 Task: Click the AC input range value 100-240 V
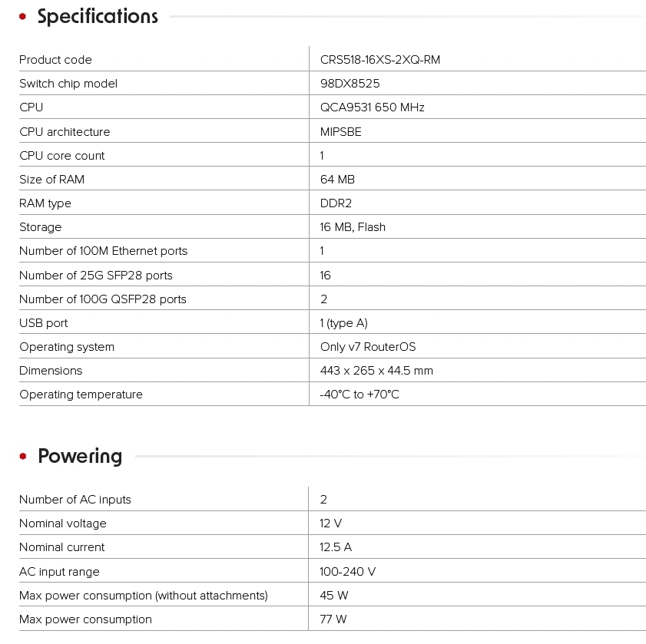tap(347, 572)
